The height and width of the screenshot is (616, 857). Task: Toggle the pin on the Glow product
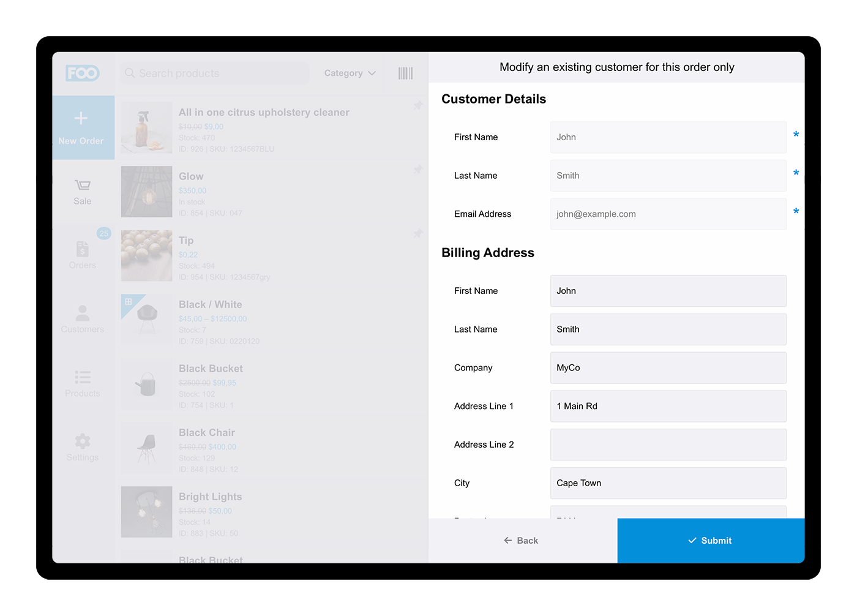(418, 170)
